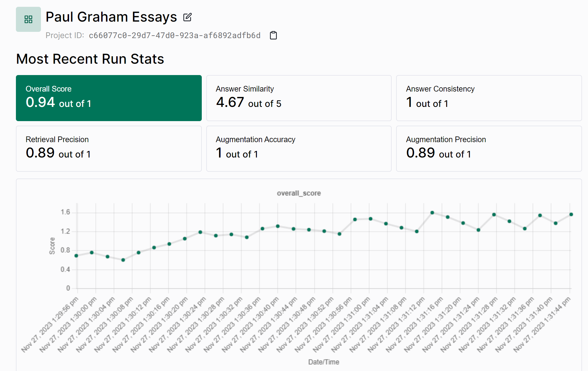Click the overall_score chart title
Screen dimensions: 588x371
(299, 193)
